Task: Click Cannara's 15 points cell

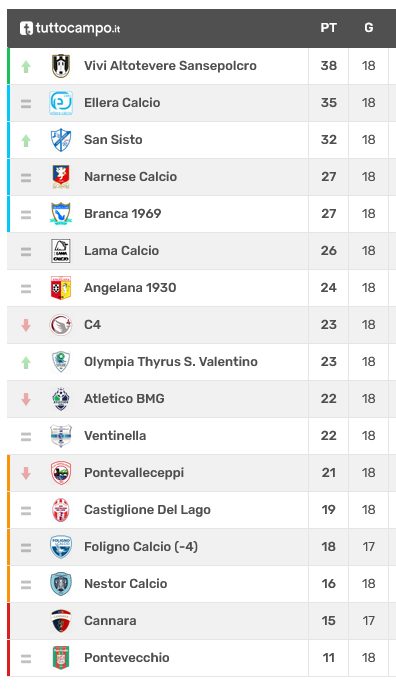Action: click(x=328, y=620)
